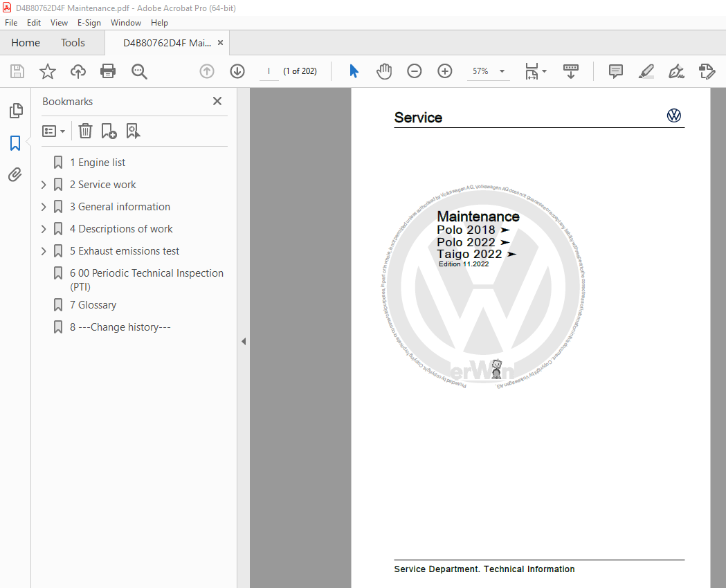Click the Fit page width icon
This screenshot has height=588, width=726.
532,71
